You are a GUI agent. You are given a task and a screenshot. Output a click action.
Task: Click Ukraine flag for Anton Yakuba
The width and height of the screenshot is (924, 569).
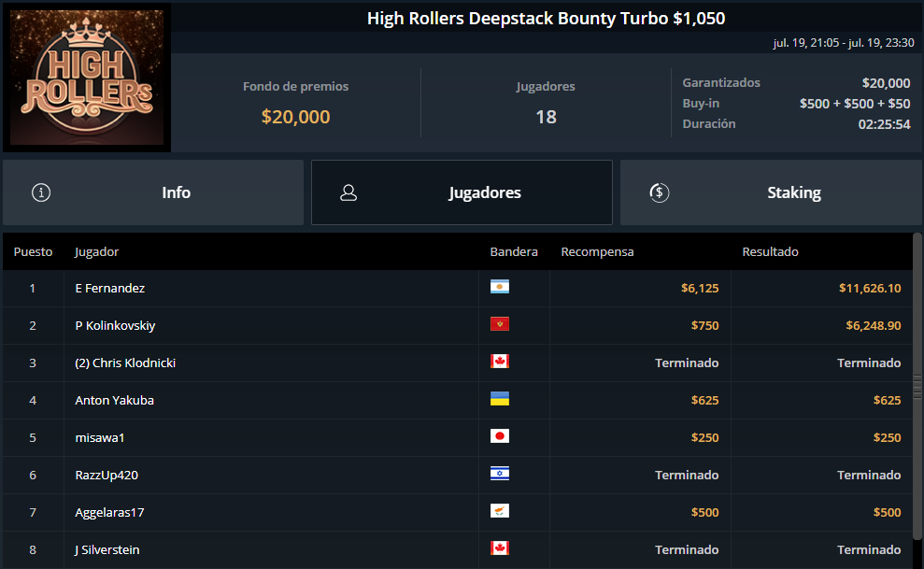(500, 399)
